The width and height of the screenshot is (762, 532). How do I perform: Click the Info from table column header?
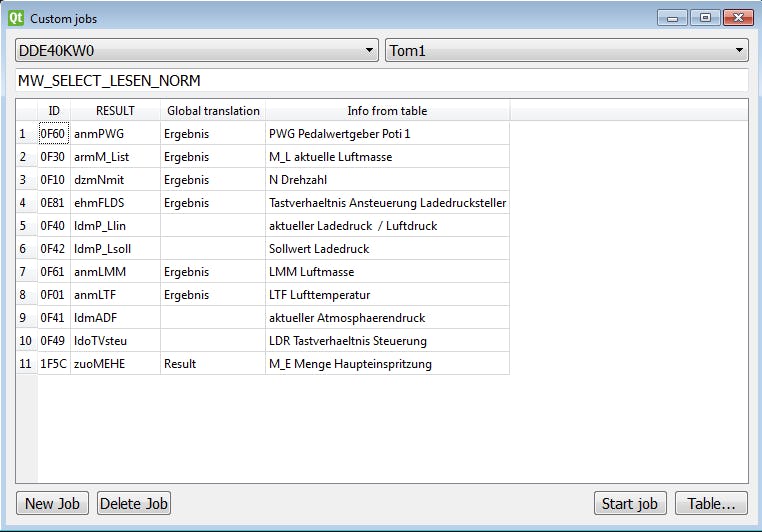tap(387, 111)
